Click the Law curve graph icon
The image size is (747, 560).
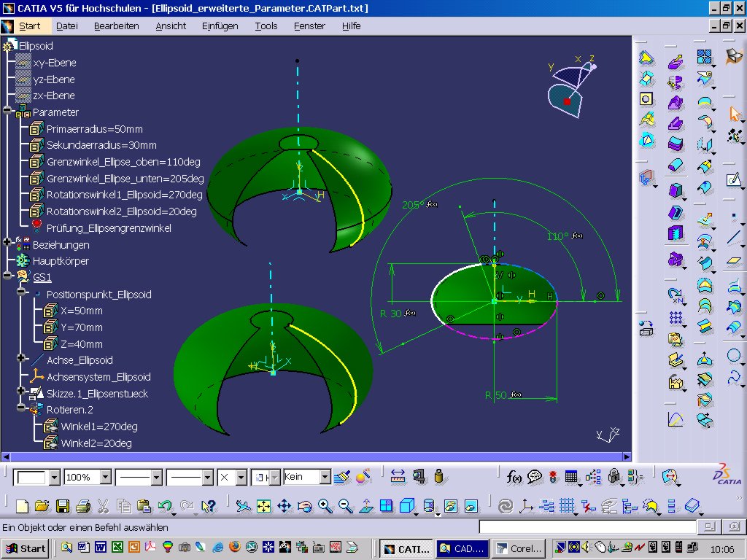(676, 419)
